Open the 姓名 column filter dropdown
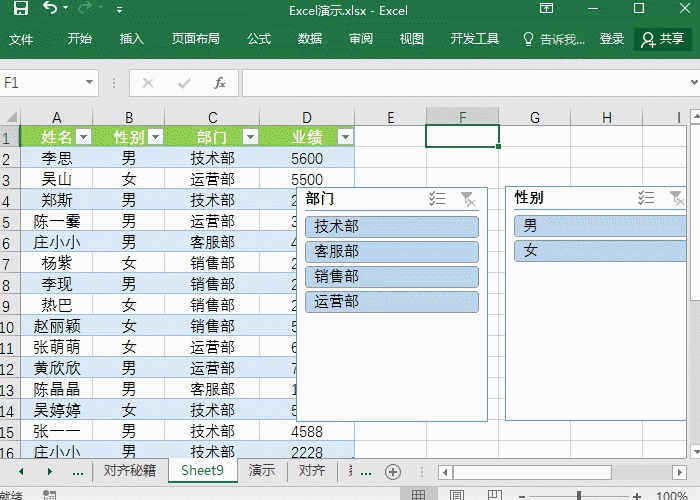 tap(84, 137)
